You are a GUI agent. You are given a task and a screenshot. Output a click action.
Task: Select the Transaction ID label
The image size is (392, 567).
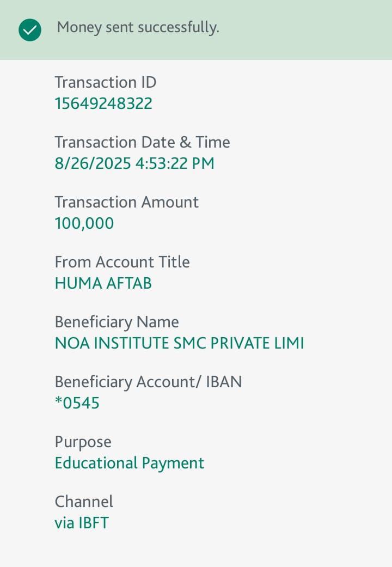point(105,82)
